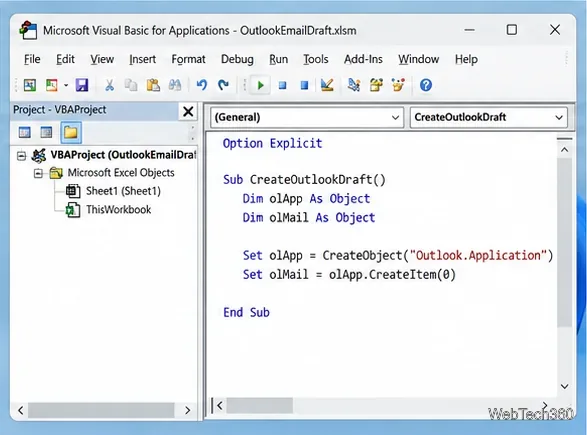
Task: Toggle Folders view in the Project pane
Action: point(71,133)
